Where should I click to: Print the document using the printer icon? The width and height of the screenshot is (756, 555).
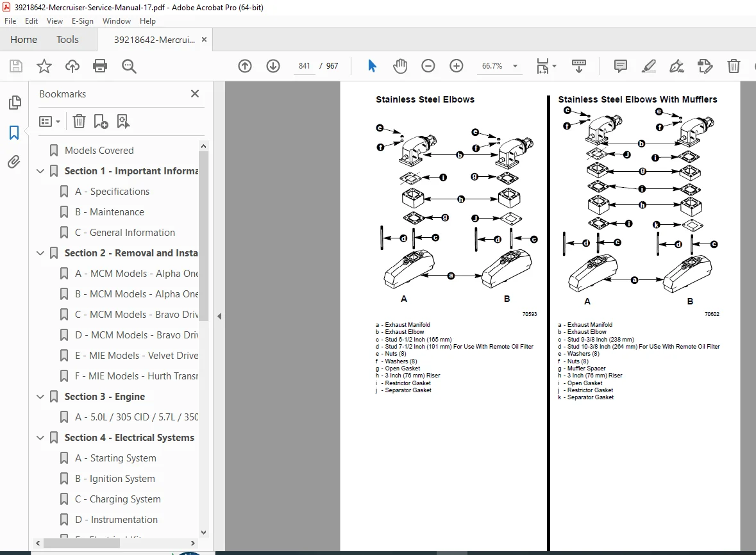(100, 66)
